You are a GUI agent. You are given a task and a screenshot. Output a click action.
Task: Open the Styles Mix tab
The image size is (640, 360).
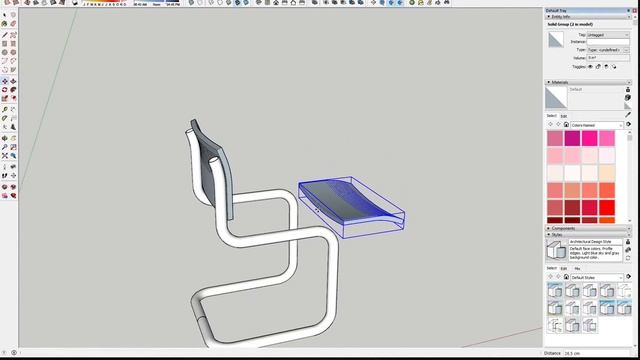pos(577,269)
